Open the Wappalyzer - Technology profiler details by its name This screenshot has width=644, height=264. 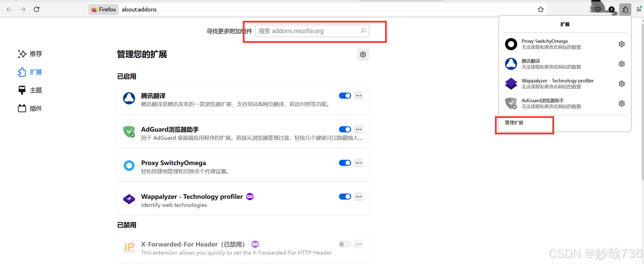coord(192,197)
